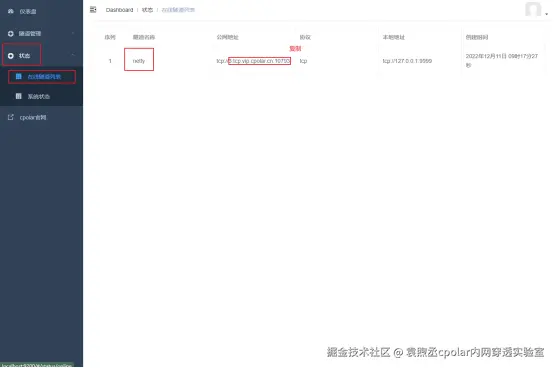Open the cpolar官网 external link
The image size is (554, 368).
click(41, 117)
